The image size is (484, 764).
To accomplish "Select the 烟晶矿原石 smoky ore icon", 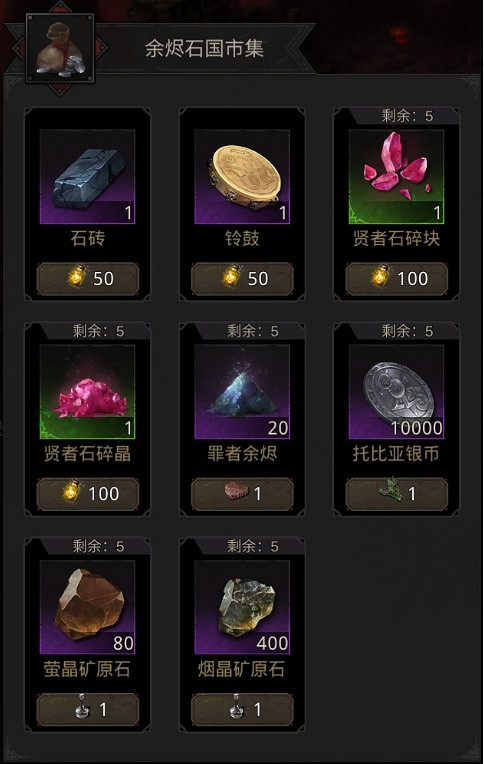I will 242,607.
